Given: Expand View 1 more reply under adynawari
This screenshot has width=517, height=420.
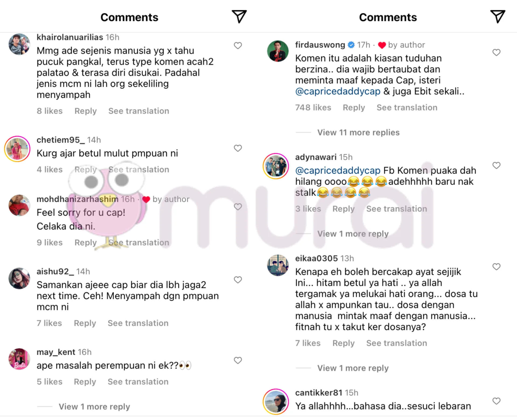Looking at the screenshot, I should tap(353, 234).
